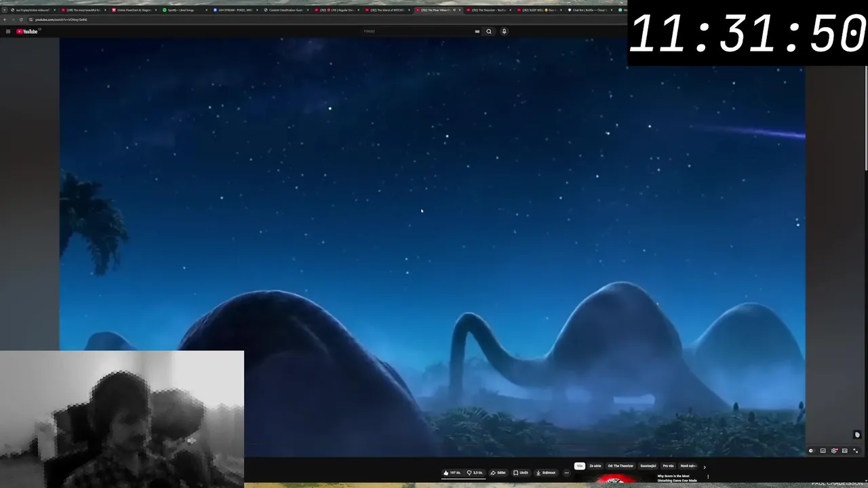Open the Scorn video red thumbnail
The image size is (868, 488).
click(x=614, y=479)
